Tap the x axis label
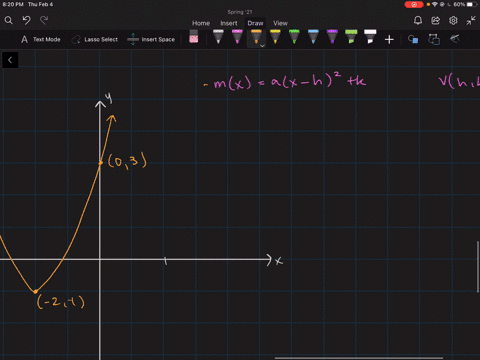This screenshot has height=360, width=480. (279, 261)
